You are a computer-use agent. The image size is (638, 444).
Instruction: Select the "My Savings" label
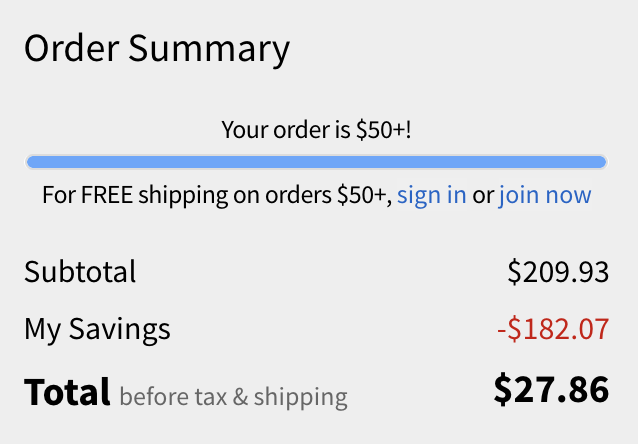tap(97, 329)
